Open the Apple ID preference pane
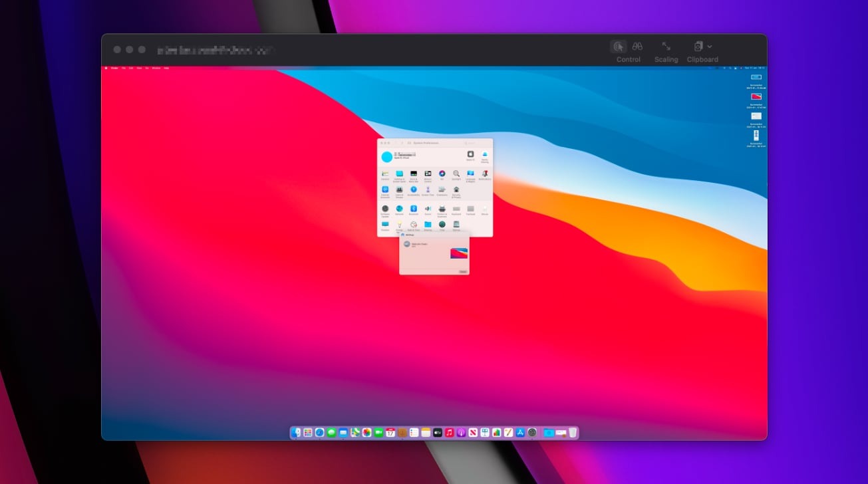This screenshot has height=484, width=868. point(471,154)
